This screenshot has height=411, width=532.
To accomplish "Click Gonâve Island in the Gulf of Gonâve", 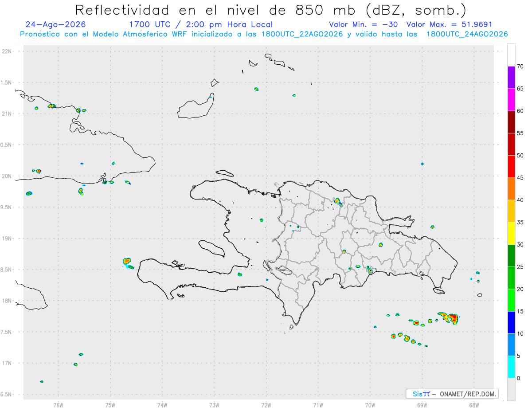I will point(211,248).
